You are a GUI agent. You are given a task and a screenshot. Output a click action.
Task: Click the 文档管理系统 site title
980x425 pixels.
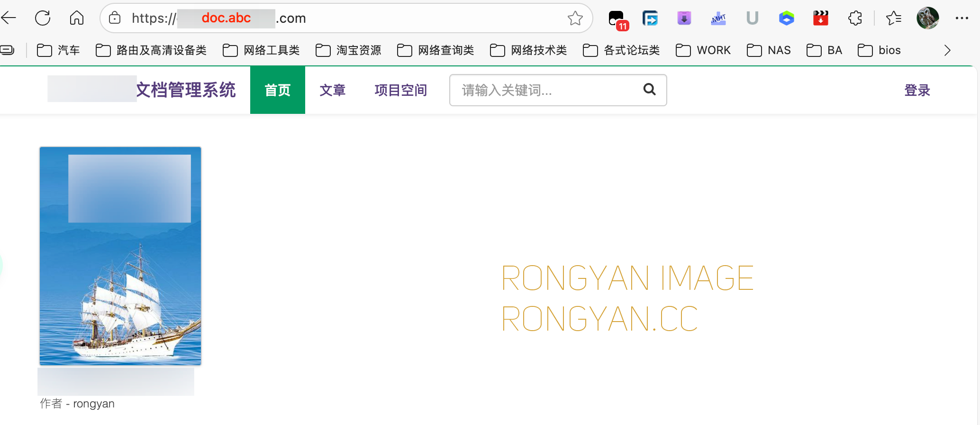186,90
